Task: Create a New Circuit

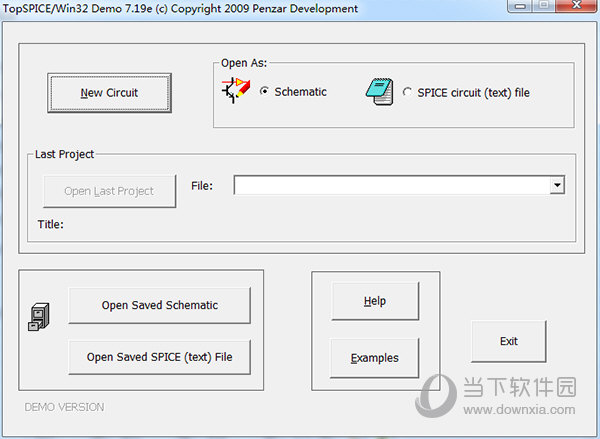Action: (x=109, y=93)
